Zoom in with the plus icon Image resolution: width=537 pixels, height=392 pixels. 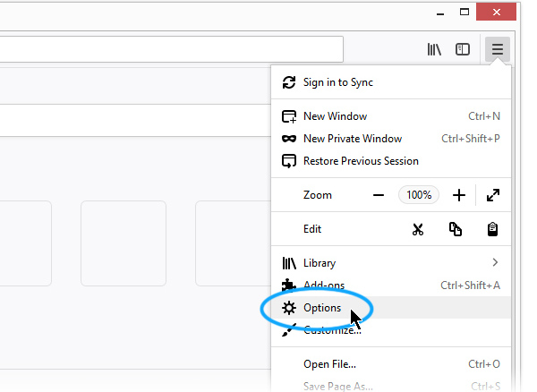[x=459, y=195]
